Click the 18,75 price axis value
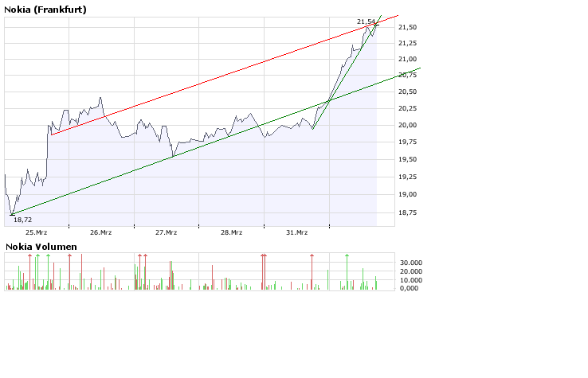588x378 pixels. coord(408,212)
